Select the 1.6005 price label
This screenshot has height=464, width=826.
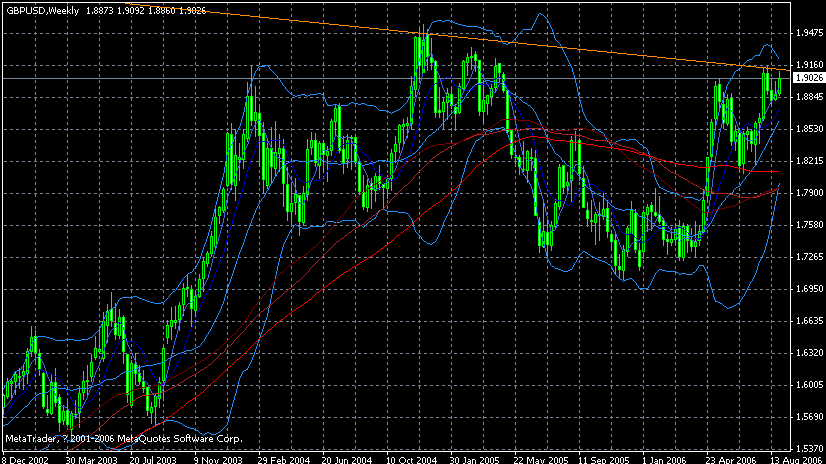[x=810, y=385]
